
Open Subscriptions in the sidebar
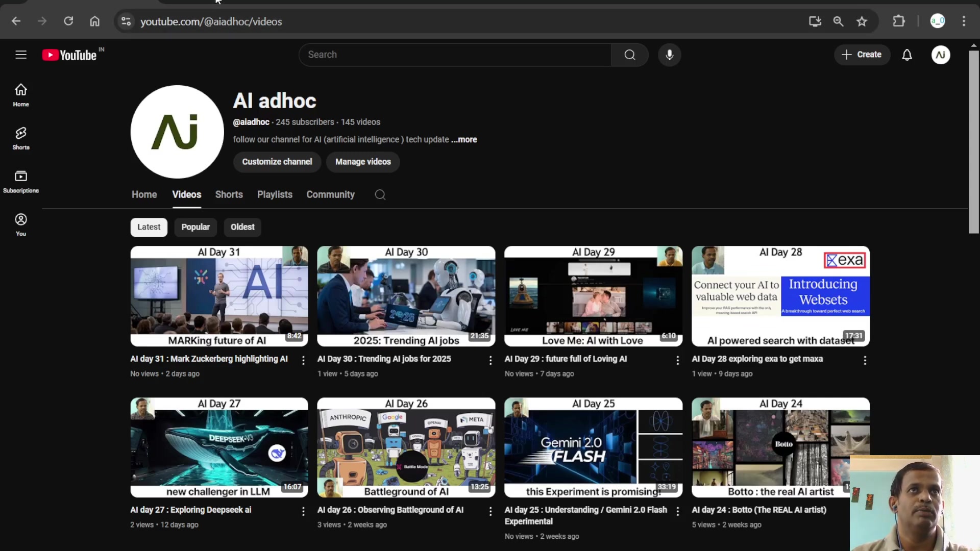coord(21,182)
